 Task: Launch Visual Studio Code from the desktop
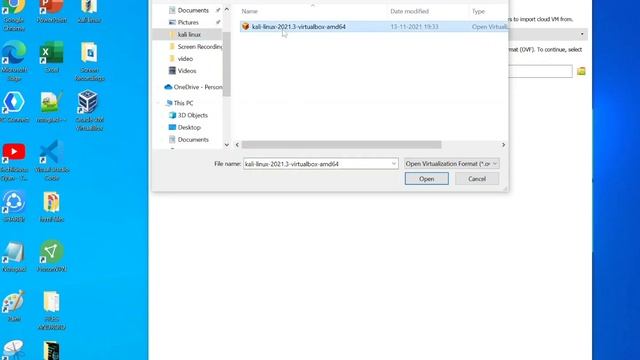(x=51, y=161)
